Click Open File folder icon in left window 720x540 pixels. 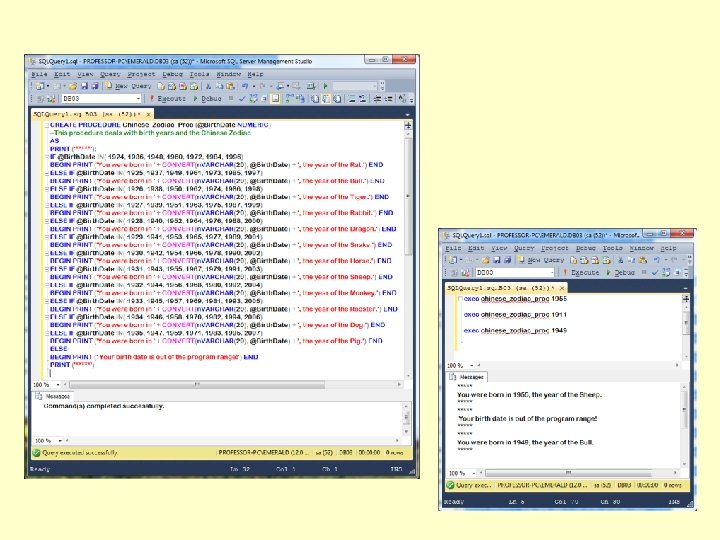(73, 86)
